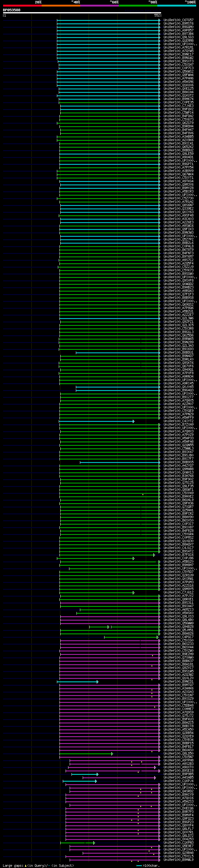Click hit label UniRef100_A5ASM6
This screenshot has width=199, height=868.
tap(178, 82)
